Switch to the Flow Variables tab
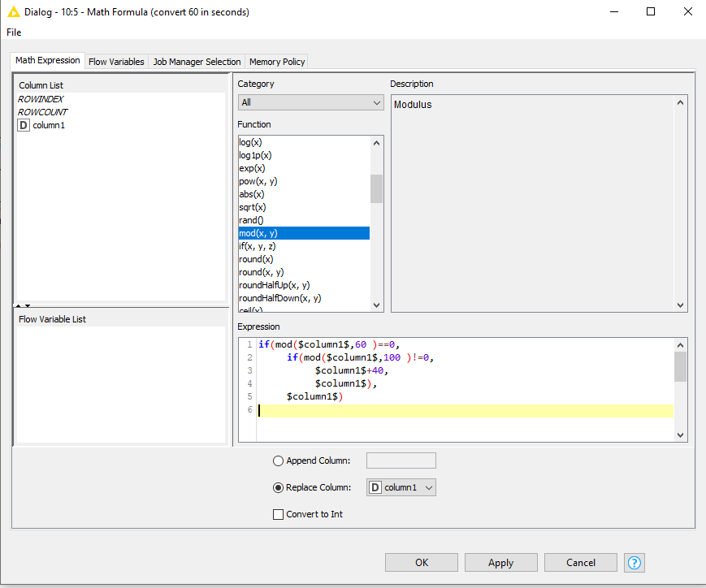706x588 pixels. click(x=116, y=62)
